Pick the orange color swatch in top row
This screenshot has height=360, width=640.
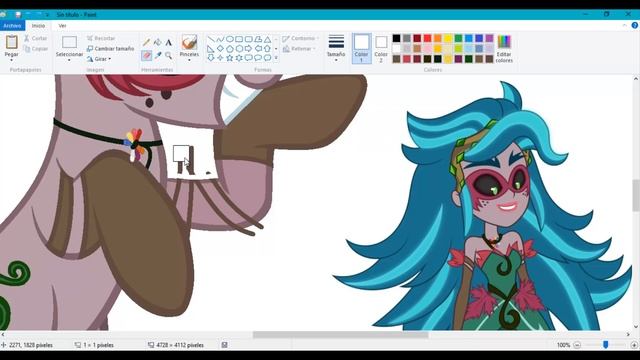coord(438,38)
